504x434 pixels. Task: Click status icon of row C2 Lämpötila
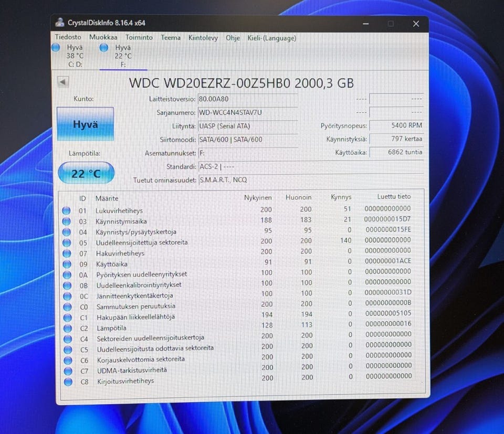(68, 329)
